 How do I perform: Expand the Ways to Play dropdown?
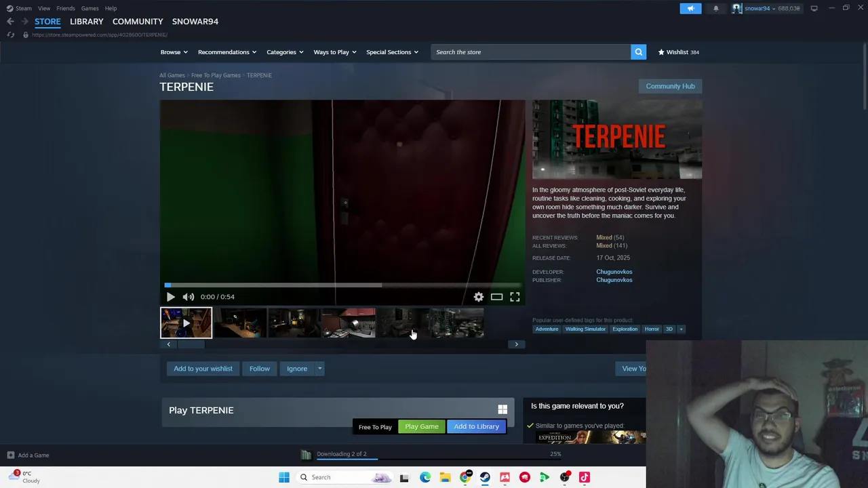click(335, 52)
